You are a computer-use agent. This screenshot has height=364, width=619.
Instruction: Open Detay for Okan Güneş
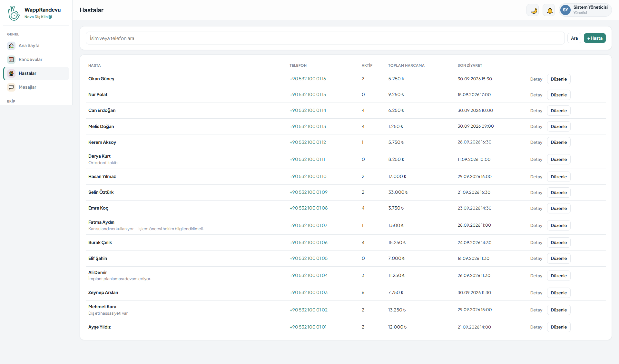tap(536, 79)
